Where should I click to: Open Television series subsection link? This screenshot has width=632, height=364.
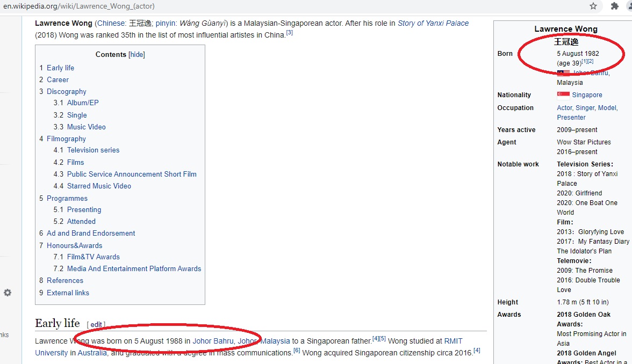click(x=93, y=150)
